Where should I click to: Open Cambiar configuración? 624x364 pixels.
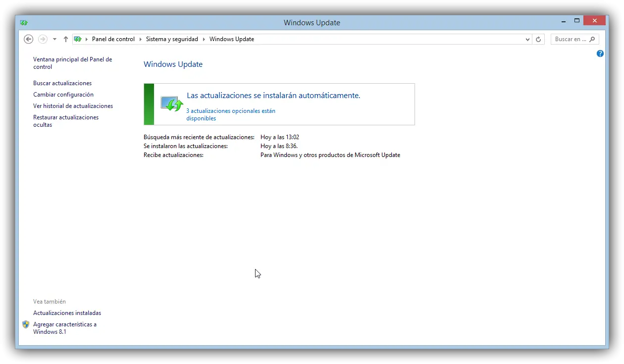tap(63, 95)
